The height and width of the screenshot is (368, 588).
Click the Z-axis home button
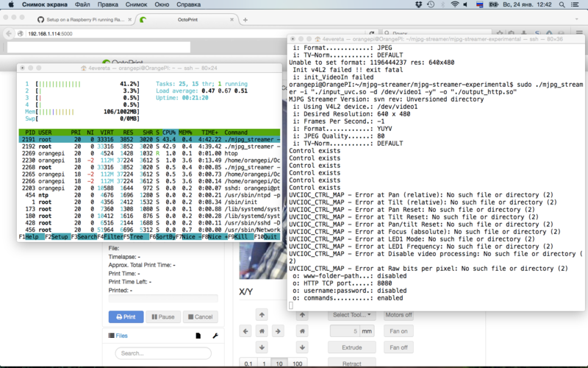303,330
